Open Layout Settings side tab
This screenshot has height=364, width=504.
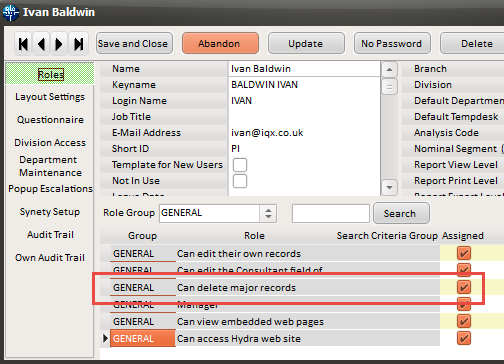pyautogui.click(x=50, y=97)
